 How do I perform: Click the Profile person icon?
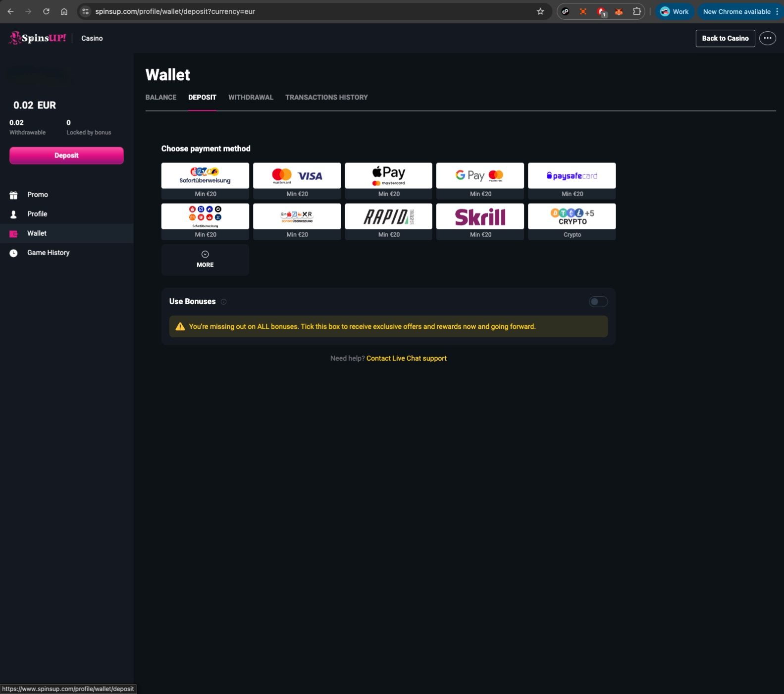pyautogui.click(x=13, y=214)
